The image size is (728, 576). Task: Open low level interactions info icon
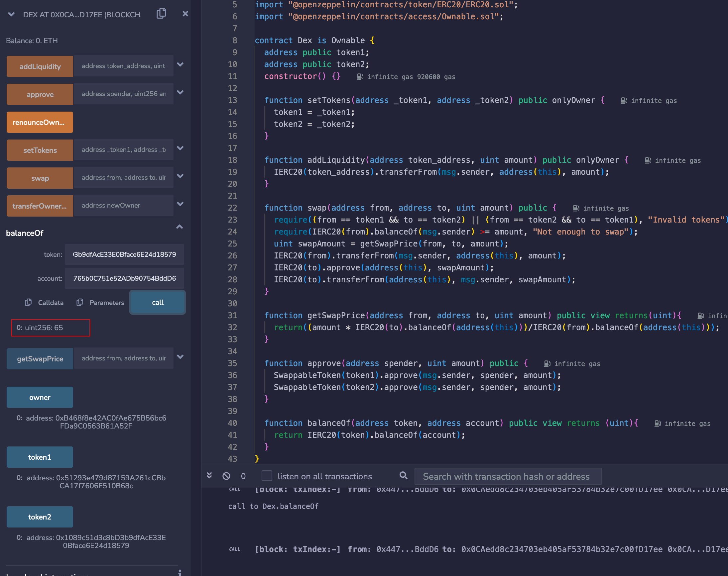point(180,572)
